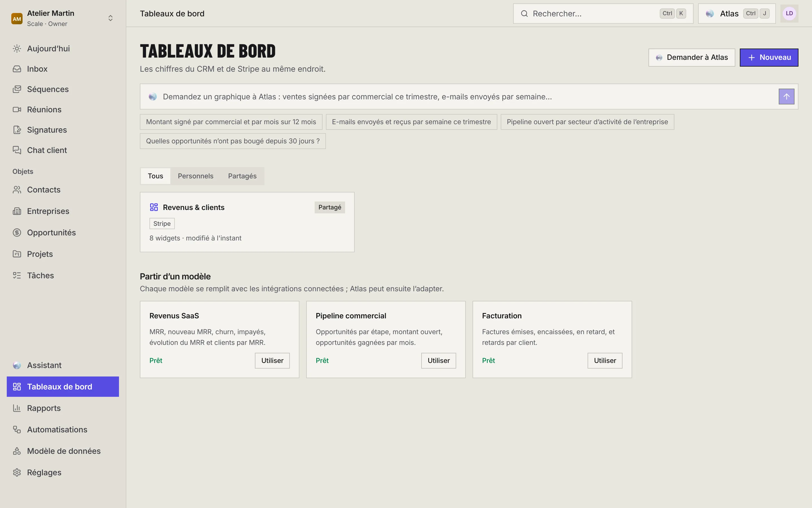
Task: Click the Entreprises building icon
Action: coord(17,211)
